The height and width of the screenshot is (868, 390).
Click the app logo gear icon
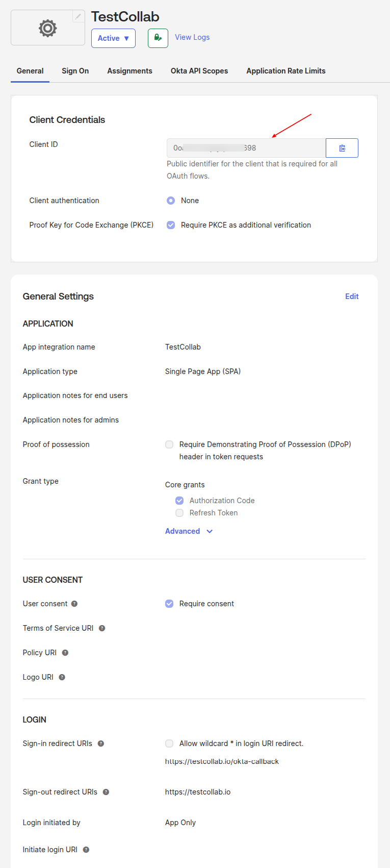click(48, 28)
